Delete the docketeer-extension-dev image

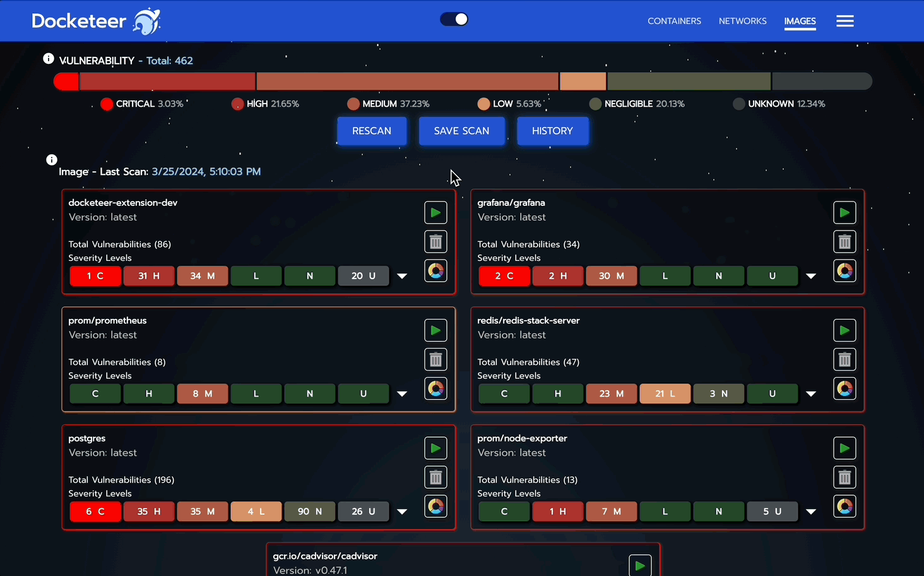[435, 242]
